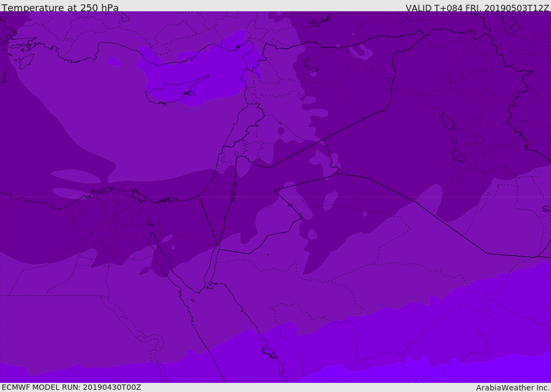Image resolution: width=551 pixels, height=392 pixels.
Task: Click the 'Temperature at 250 hPa' title text
Action: coord(60,8)
